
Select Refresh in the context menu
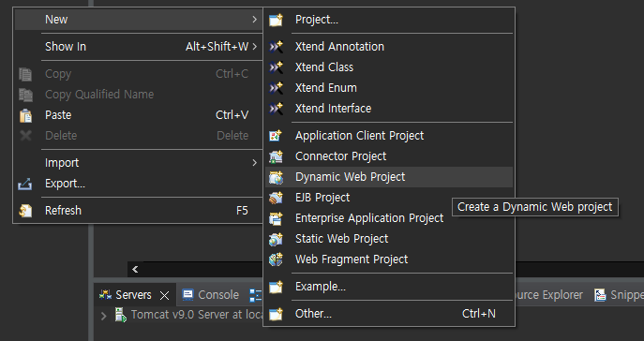[138, 211]
